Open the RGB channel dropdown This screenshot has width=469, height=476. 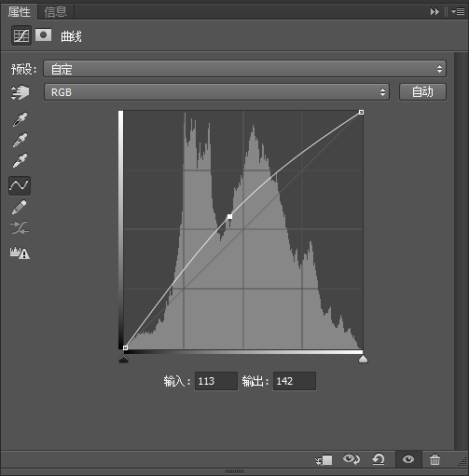point(216,92)
